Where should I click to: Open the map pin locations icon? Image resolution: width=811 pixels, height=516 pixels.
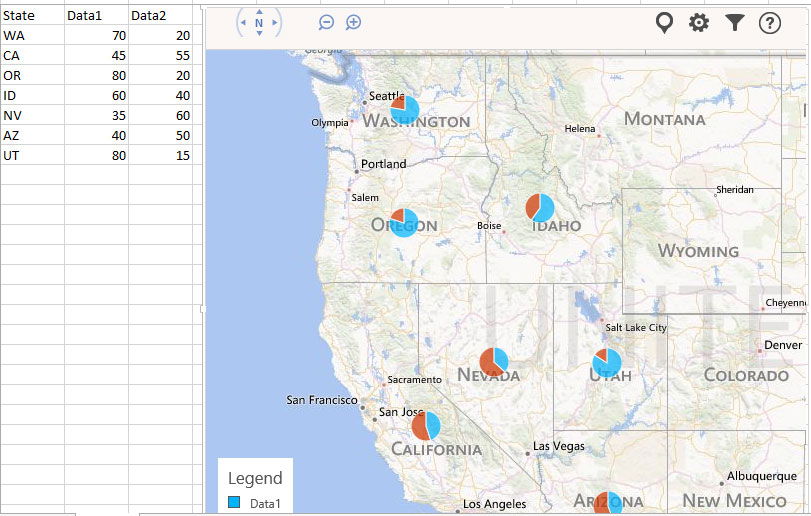(664, 23)
